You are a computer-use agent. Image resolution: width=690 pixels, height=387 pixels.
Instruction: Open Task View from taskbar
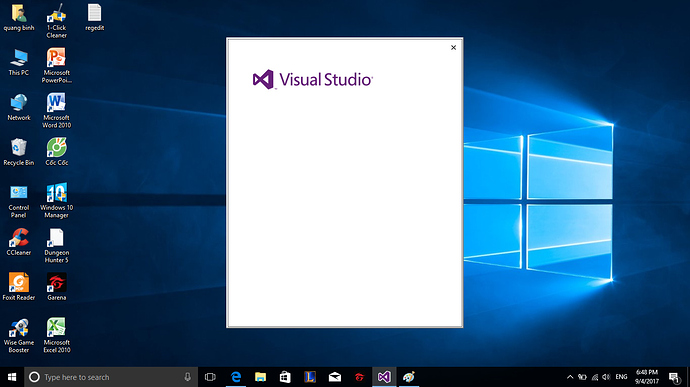coord(210,377)
